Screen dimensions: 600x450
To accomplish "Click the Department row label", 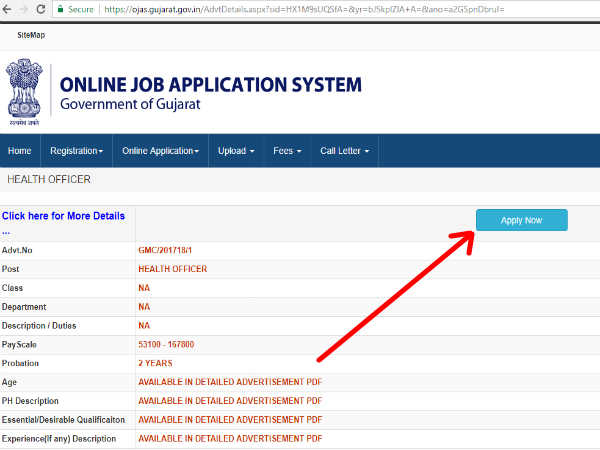I will tap(24, 307).
